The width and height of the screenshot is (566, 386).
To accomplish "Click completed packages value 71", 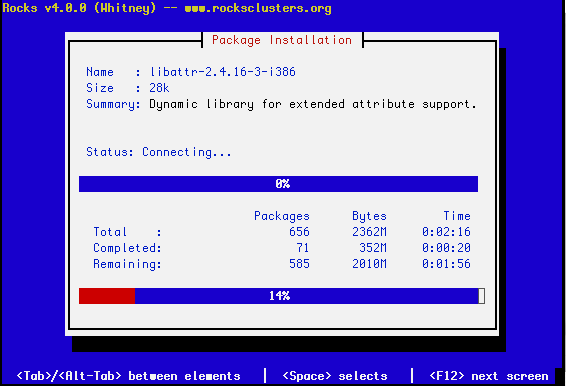I will click(x=303, y=248).
